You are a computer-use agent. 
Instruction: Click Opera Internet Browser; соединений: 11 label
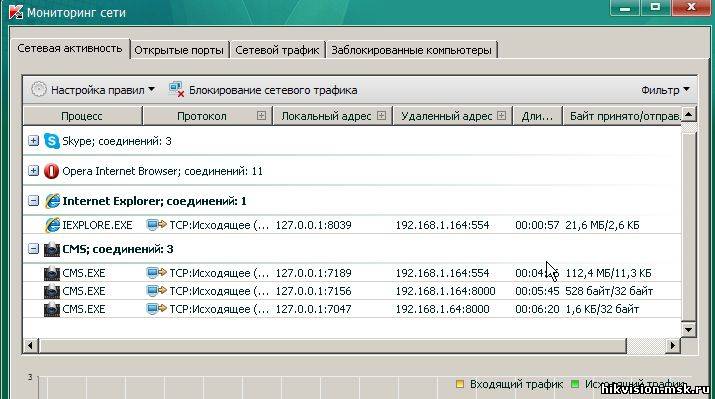point(162,171)
